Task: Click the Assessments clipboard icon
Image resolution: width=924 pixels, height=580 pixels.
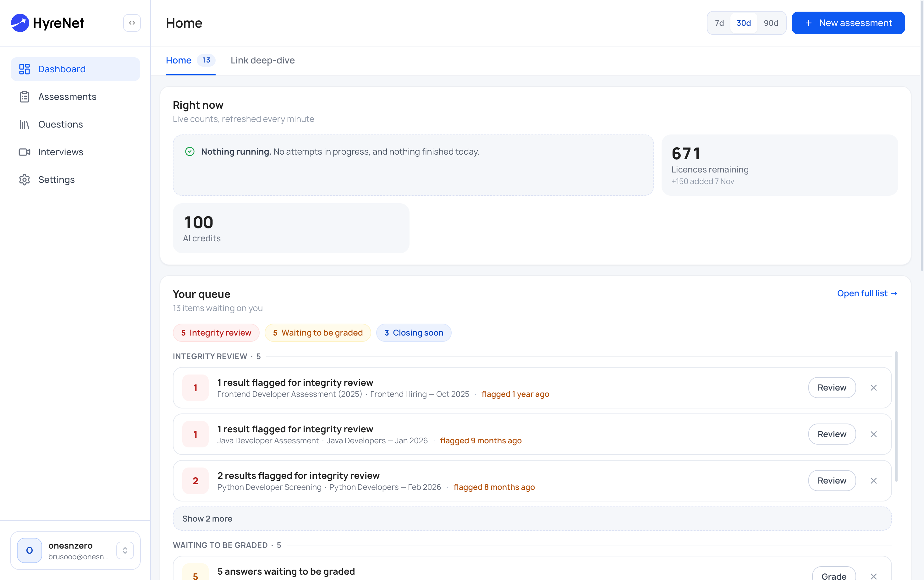Action: pos(25,97)
